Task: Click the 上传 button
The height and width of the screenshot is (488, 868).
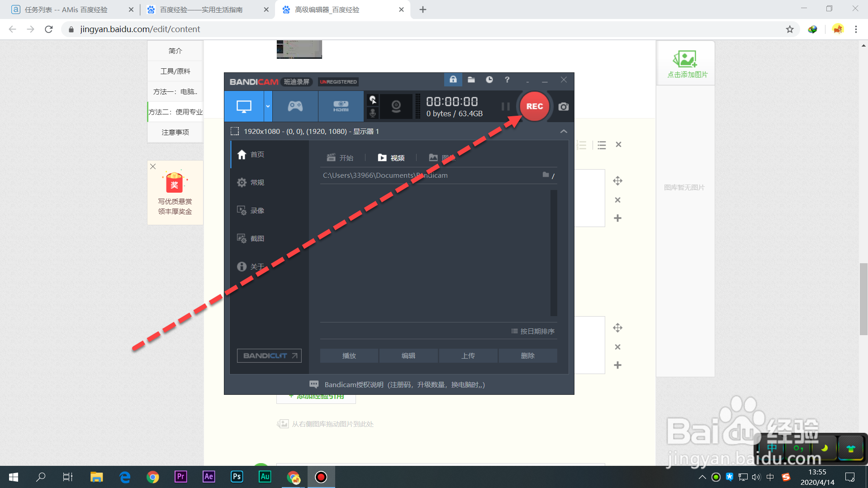Action: click(468, 355)
